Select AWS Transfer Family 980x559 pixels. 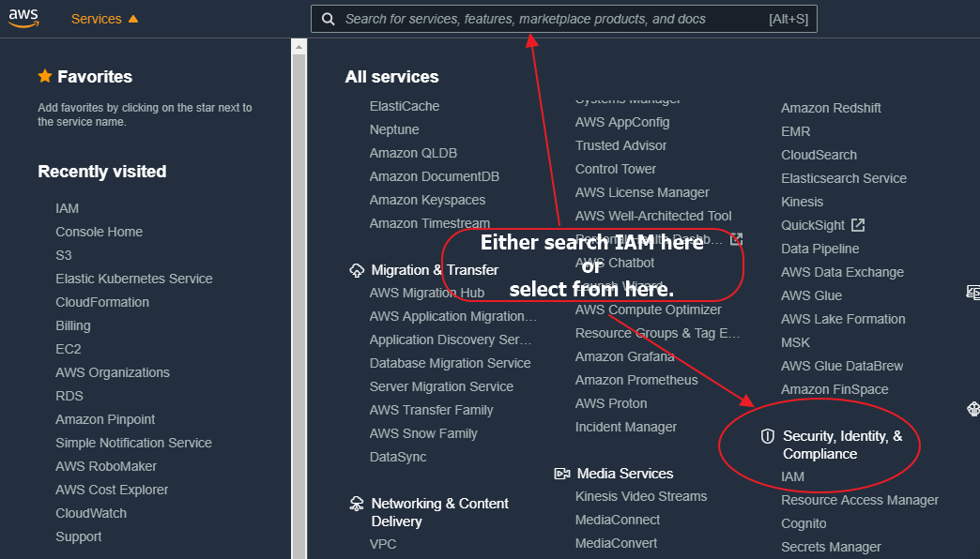pyautogui.click(x=431, y=411)
